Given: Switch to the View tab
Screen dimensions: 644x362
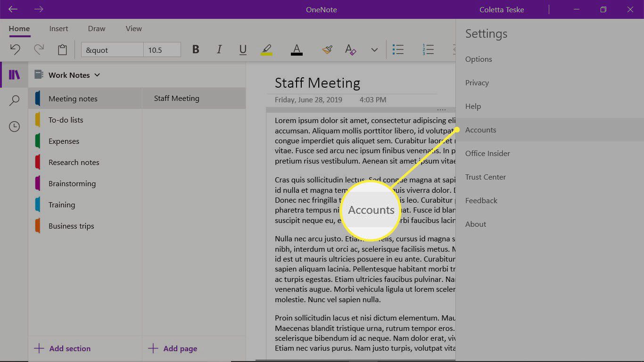Looking at the screenshot, I should point(134,29).
